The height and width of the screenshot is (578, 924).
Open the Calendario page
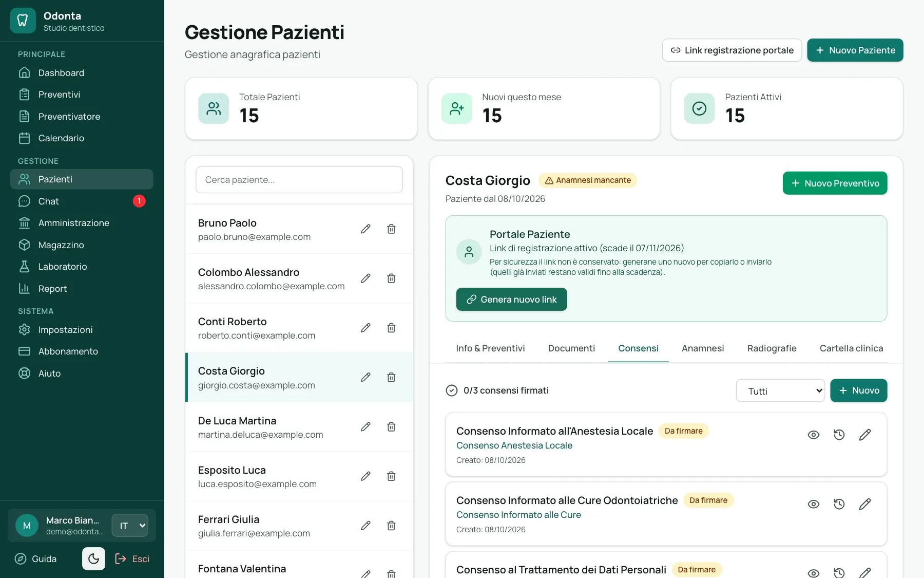coord(82,138)
